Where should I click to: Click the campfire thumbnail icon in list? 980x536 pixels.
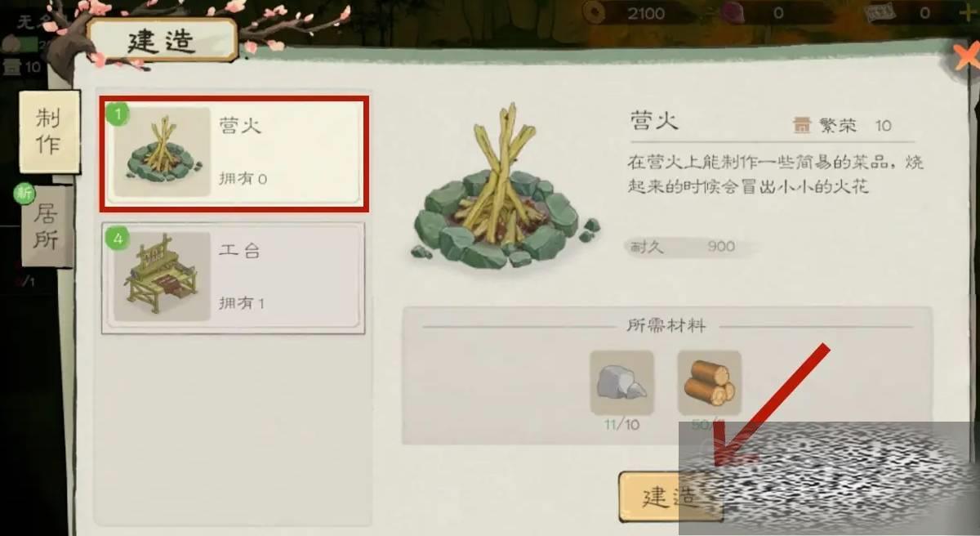click(162, 152)
